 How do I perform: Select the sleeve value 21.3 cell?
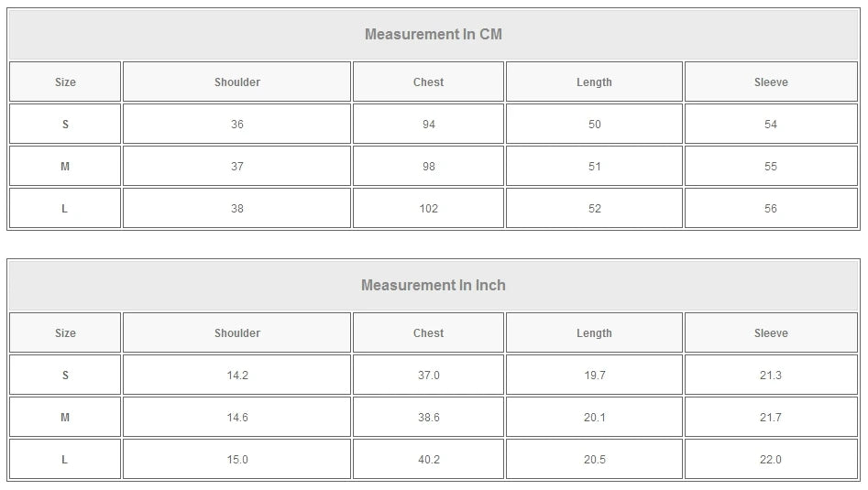click(770, 376)
